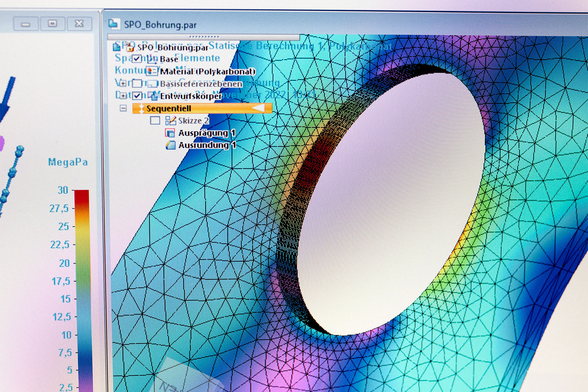This screenshot has height=392, width=588.
Task: Click the Skizze 2 sketch icon
Action: (171, 120)
